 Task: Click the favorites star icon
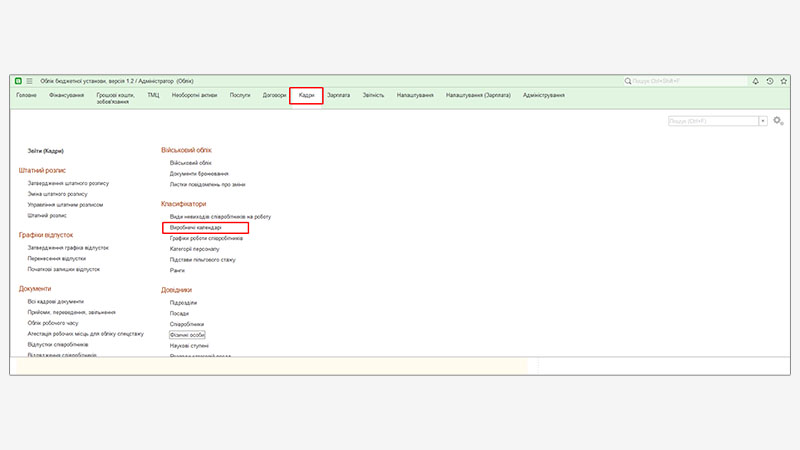click(x=782, y=80)
